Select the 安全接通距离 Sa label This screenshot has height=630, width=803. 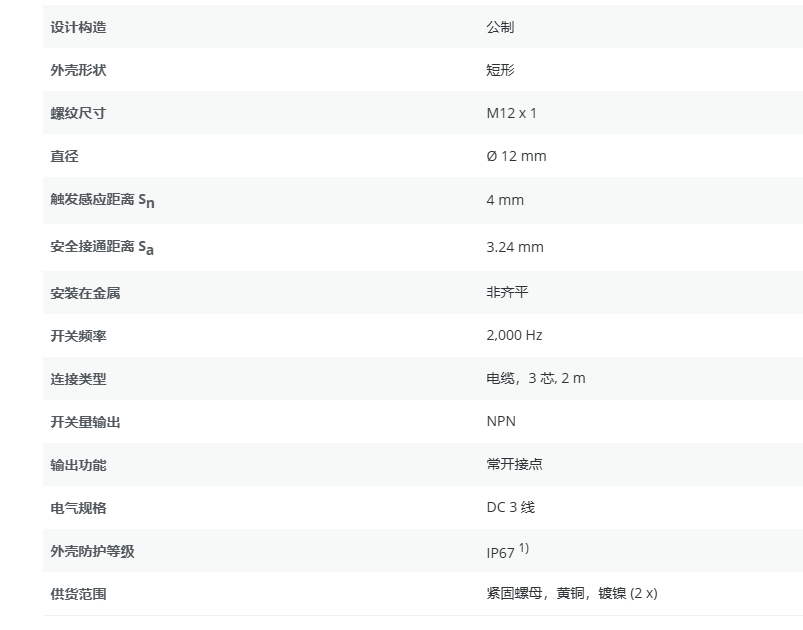pos(102,247)
